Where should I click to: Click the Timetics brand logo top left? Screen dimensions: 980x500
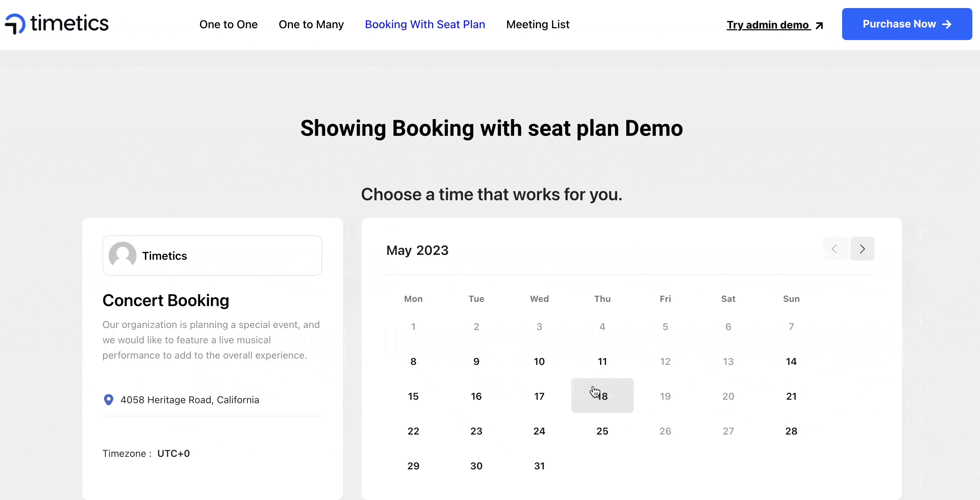click(x=57, y=24)
